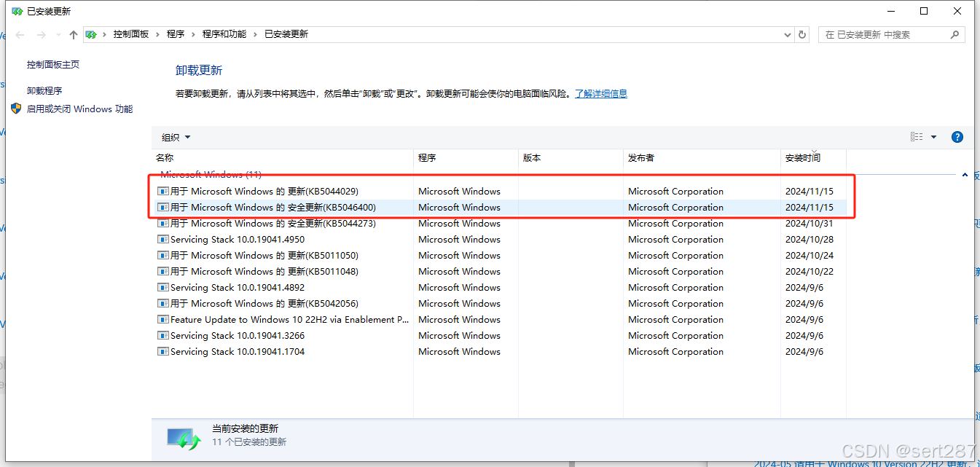Change view using the view layout icon
This screenshot has width=980, height=467.
click(917, 137)
